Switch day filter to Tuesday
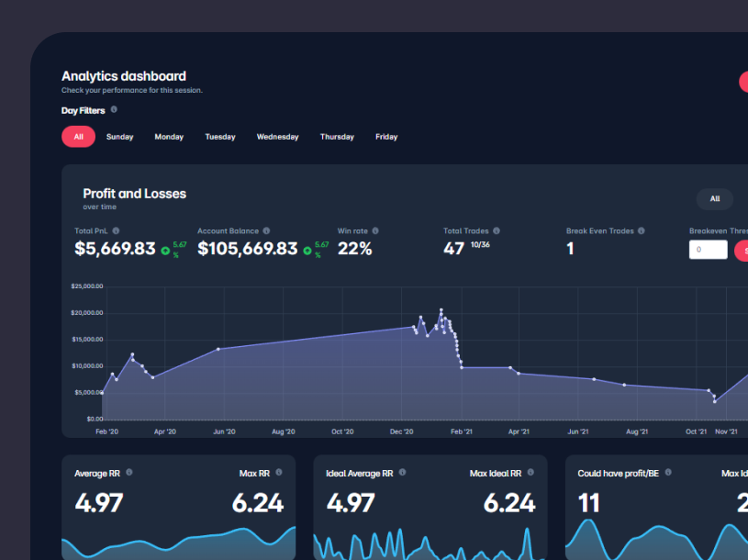The width and height of the screenshot is (748, 560). (x=220, y=137)
